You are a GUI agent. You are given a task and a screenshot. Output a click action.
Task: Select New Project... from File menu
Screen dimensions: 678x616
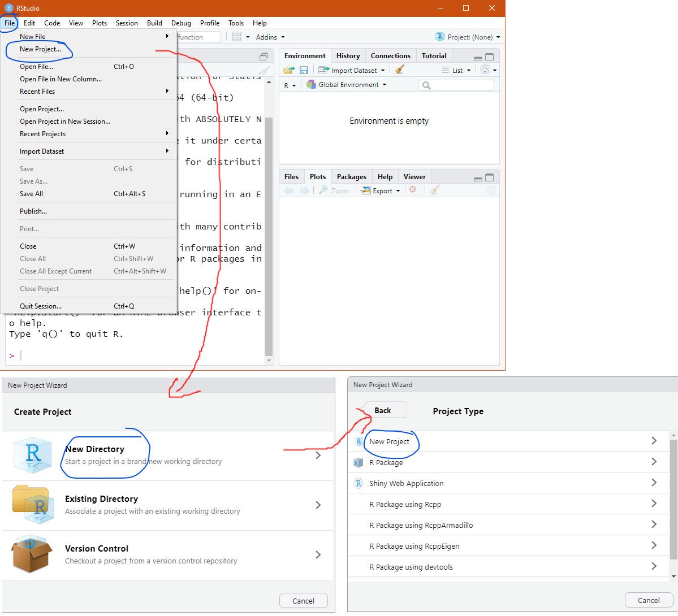40,49
